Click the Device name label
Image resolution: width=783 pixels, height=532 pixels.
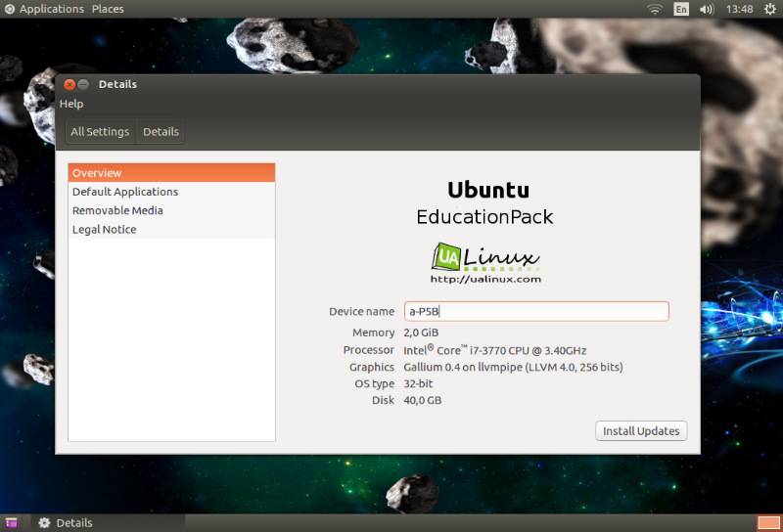361,311
